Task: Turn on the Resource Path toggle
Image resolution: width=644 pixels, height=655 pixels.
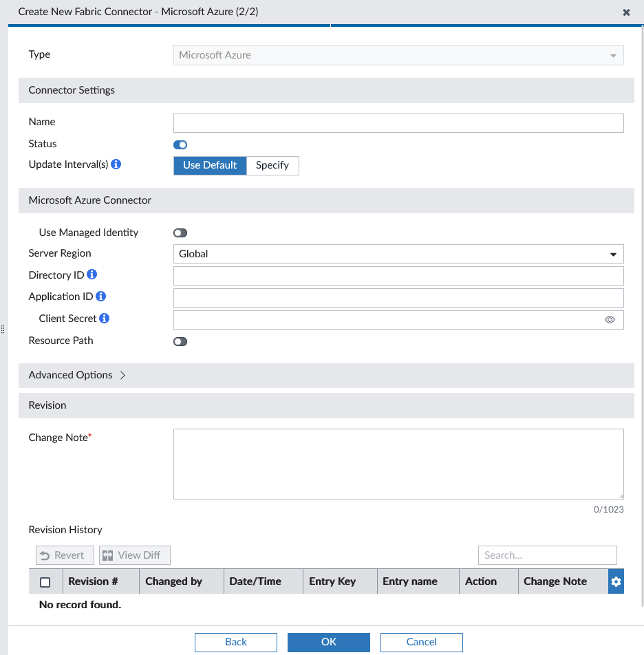Action: click(x=180, y=341)
